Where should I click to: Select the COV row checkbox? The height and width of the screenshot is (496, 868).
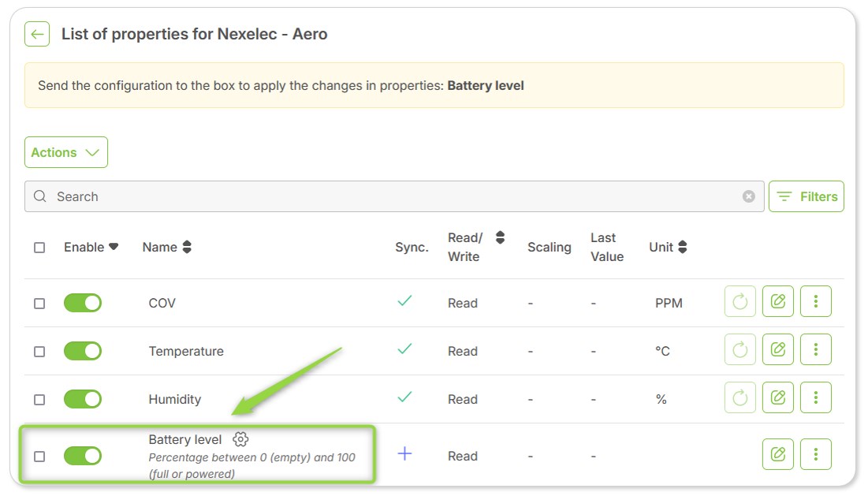coord(39,304)
